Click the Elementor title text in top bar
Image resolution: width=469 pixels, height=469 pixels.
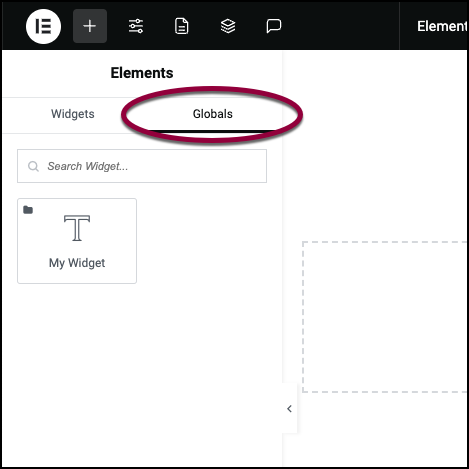click(442, 26)
